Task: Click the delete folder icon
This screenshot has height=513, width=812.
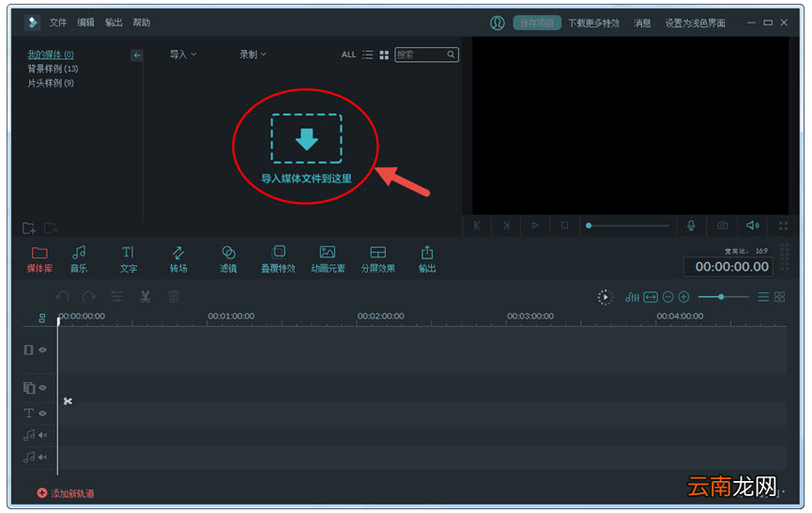Action: pyautogui.click(x=51, y=228)
